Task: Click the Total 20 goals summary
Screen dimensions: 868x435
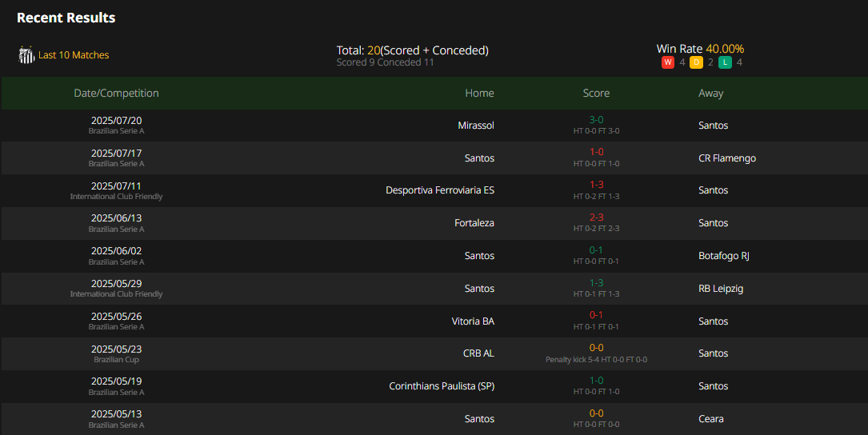Action: point(413,50)
